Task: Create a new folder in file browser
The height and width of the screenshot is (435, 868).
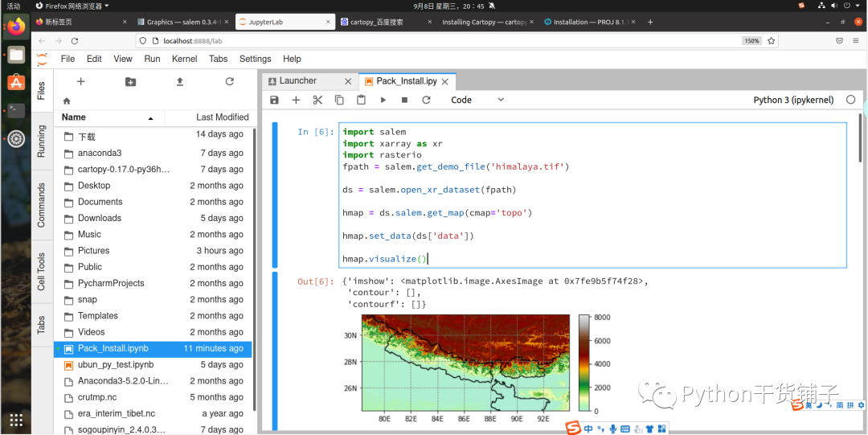Action: click(x=131, y=82)
